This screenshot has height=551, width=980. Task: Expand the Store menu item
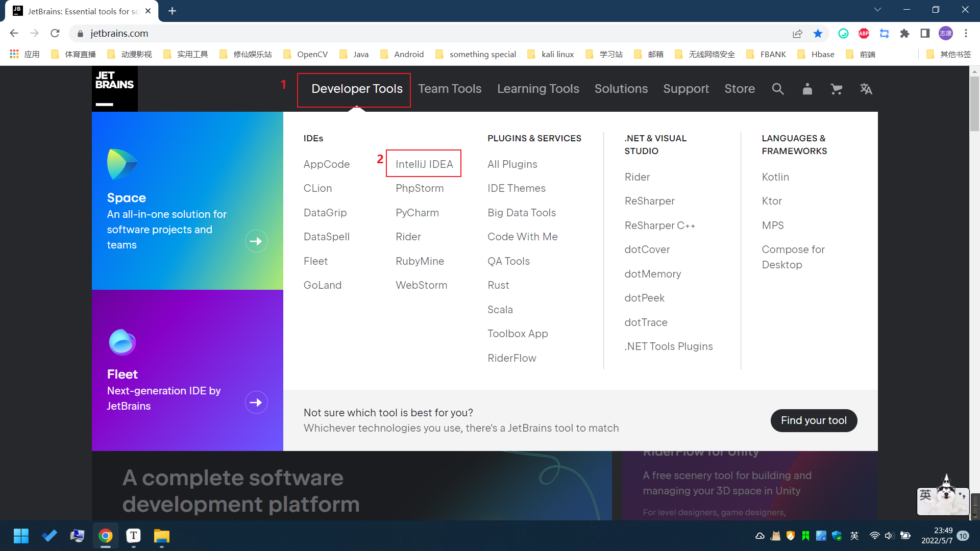739,89
